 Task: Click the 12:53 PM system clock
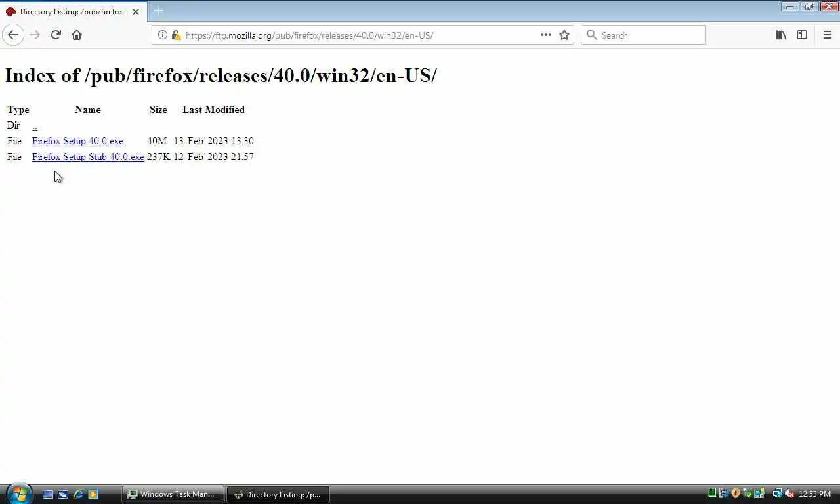coord(814,494)
